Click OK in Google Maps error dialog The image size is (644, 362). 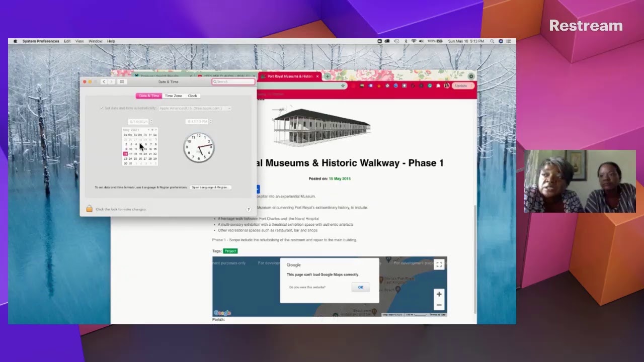361,287
